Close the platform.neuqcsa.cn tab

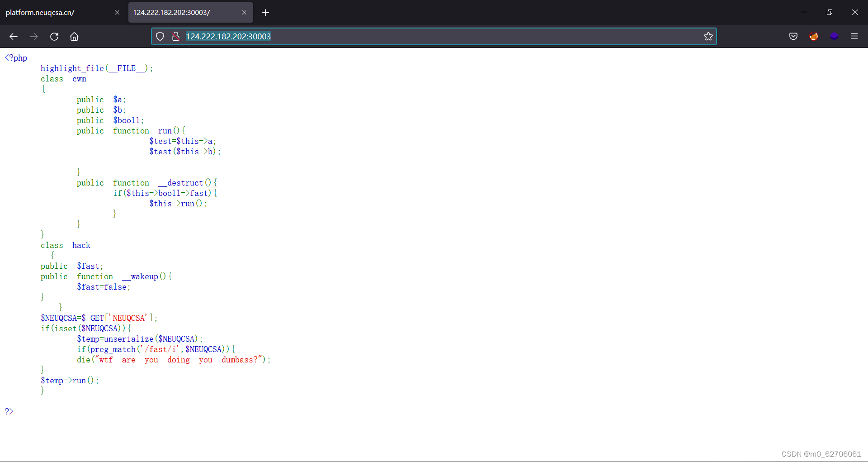tap(117, 13)
